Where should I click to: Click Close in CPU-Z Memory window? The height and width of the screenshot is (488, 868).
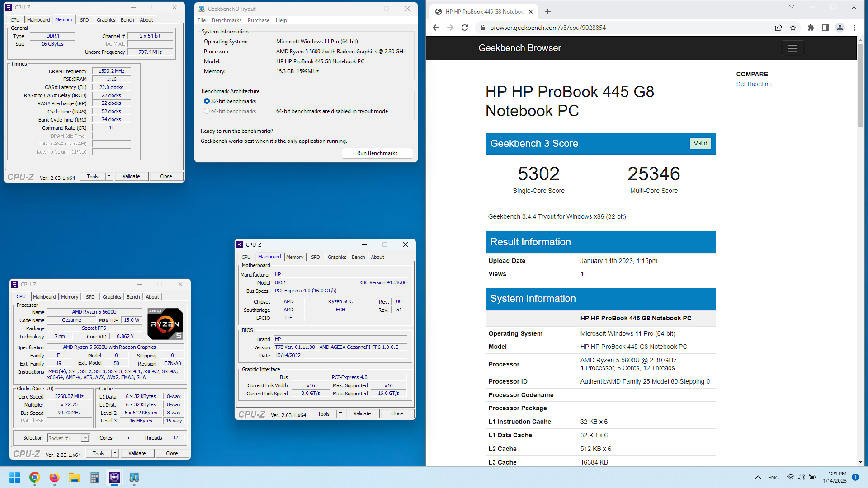[x=166, y=176]
